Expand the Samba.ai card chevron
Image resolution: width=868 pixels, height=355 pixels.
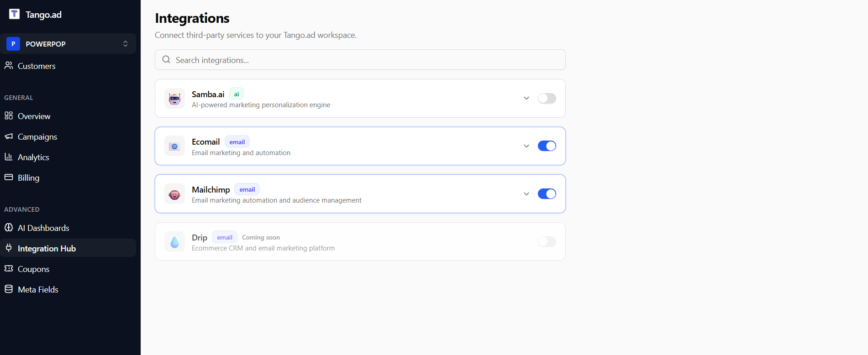point(526,99)
